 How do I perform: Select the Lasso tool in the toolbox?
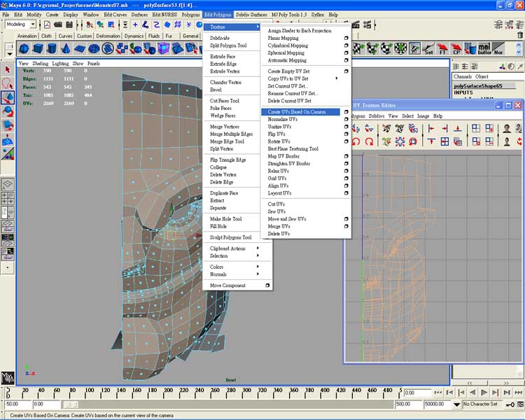[8, 83]
